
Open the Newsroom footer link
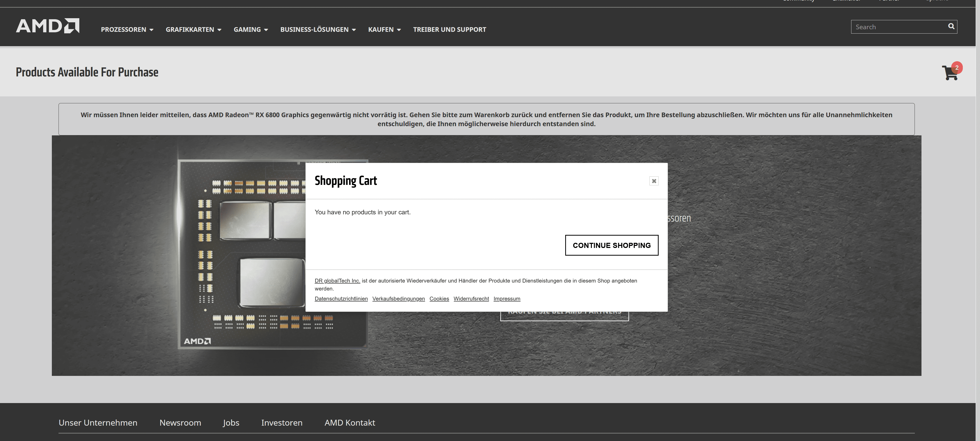pyautogui.click(x=180, y=423)
